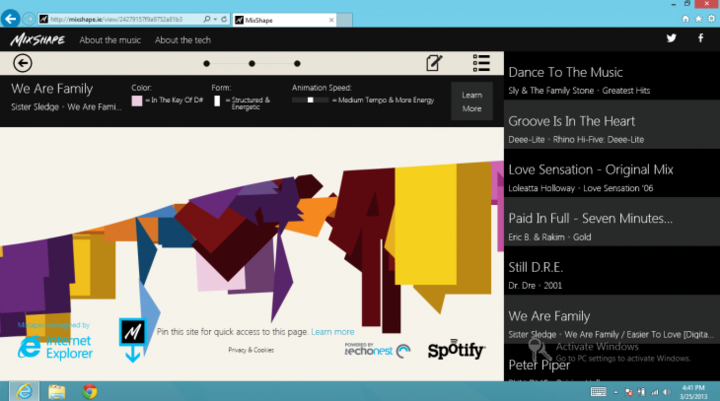Select the second progress dot
The height and width of the screenshot is (401, 720).
(252, 63)
